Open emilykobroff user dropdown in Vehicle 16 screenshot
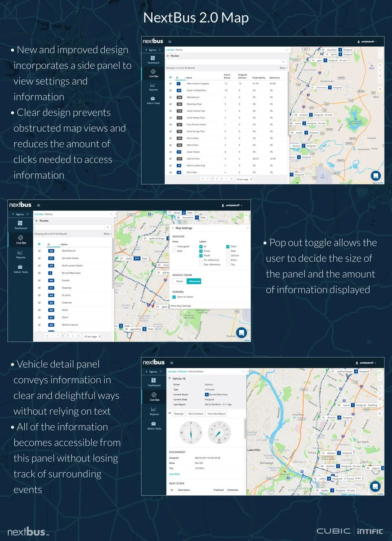The height and width of the screenshot is (541, 392). (366, 363)
